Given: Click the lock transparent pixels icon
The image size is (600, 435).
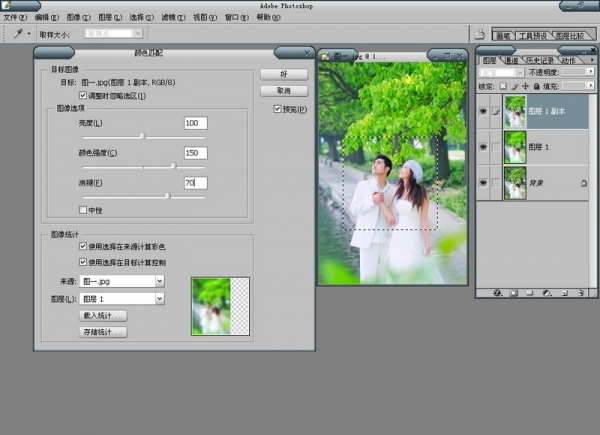Looking at the screenshot, I should click(x=503, y=86).
